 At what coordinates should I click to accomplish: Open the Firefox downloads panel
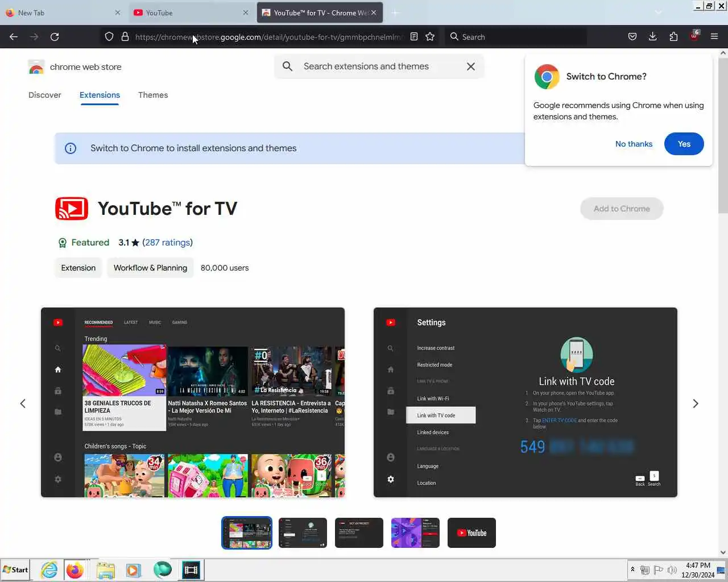653,37
